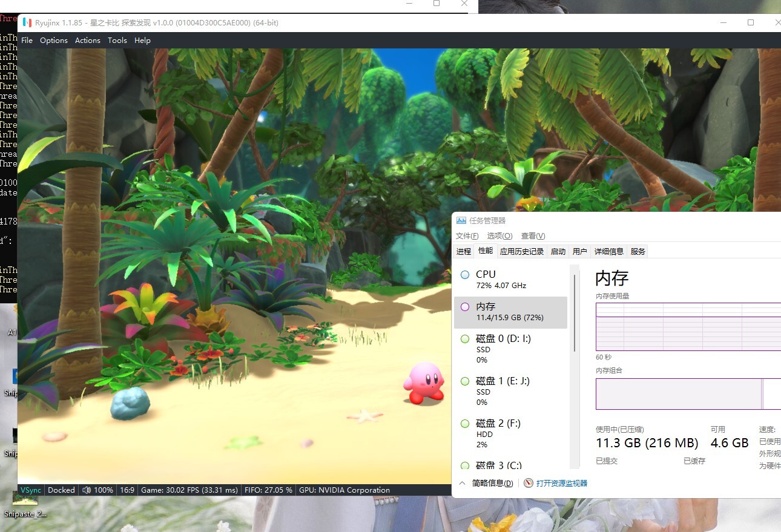Switch to the 进程 tab
Screen dimensions: 781x532
(464, 252)
